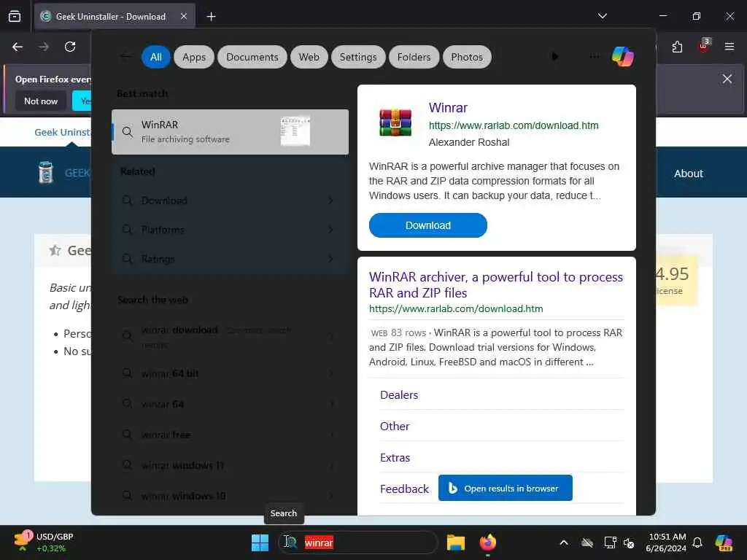This screenshot has width=747, height=560.
Task: Open a new Firefox tab
Action: (211, 17)
